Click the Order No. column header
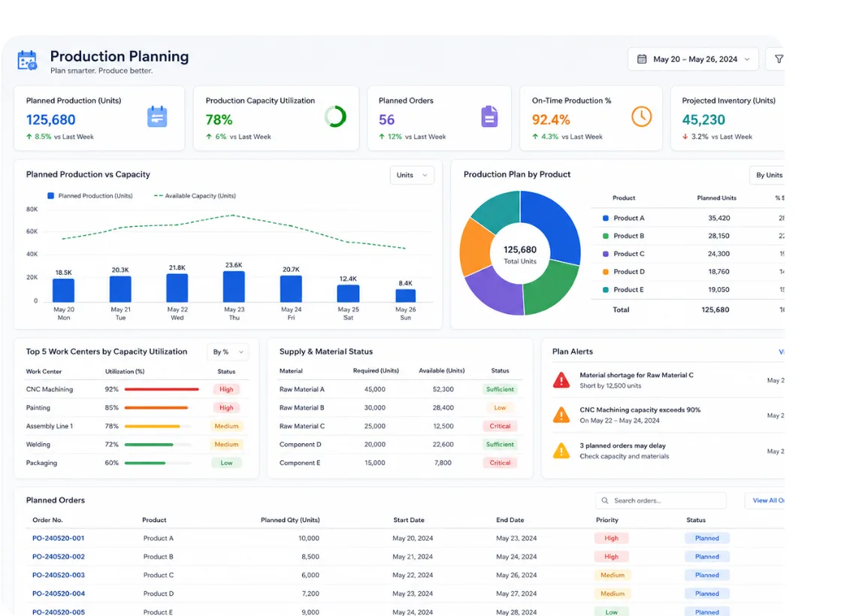The width and height of the screenshot is (841, 616). [x=48, y=520]
